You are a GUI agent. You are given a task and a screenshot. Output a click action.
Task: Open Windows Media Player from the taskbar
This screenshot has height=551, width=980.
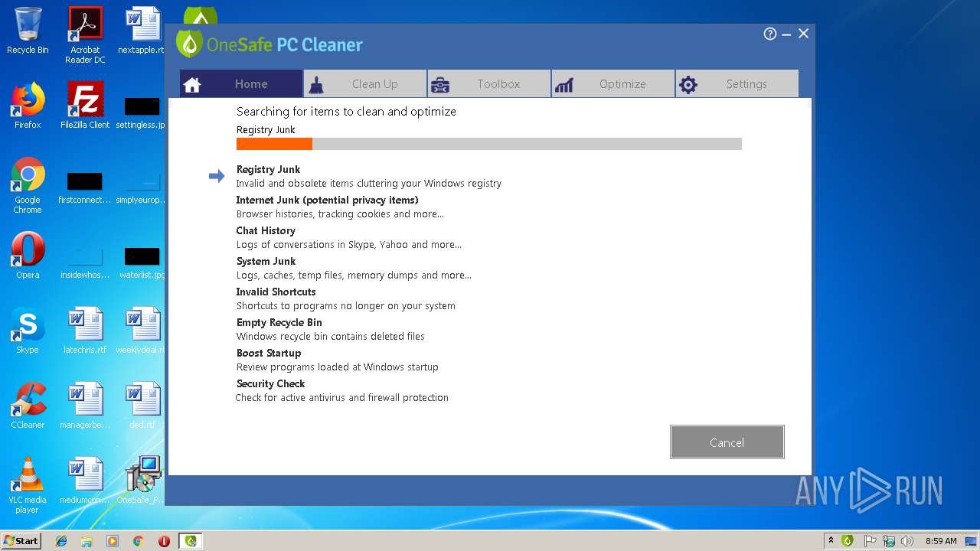113,541
